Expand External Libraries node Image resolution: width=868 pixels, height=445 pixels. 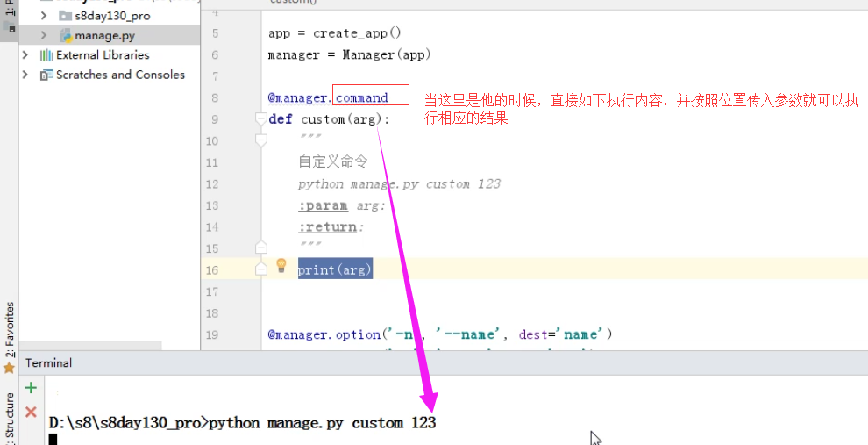[x=25, y=55]
